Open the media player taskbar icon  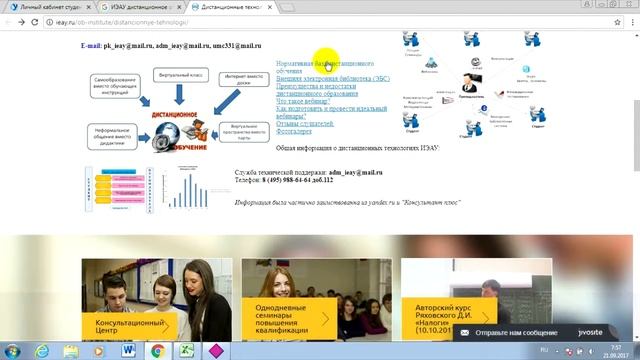pos(99,351)
